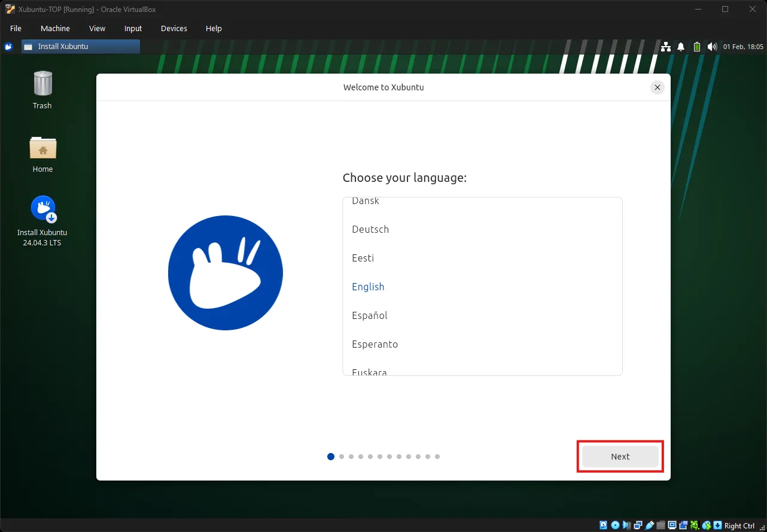Open the Machine menu in VirtualBox

click(55, 28)
